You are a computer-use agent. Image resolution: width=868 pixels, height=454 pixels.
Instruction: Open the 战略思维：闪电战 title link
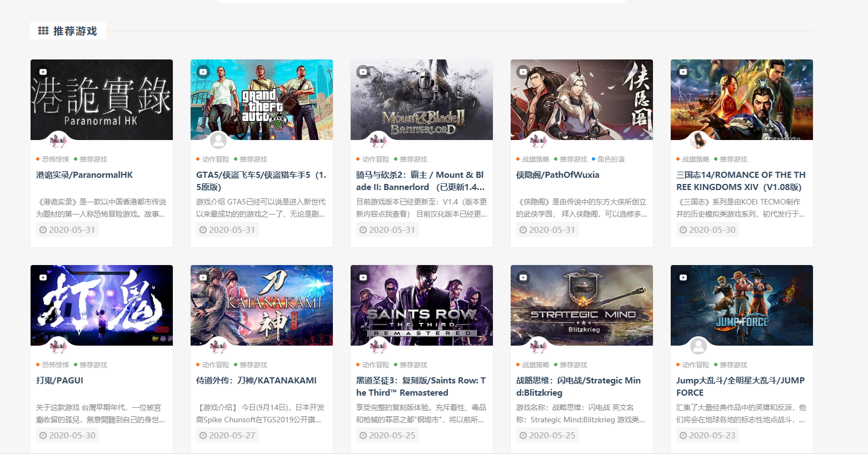click(x=578, y=387)
